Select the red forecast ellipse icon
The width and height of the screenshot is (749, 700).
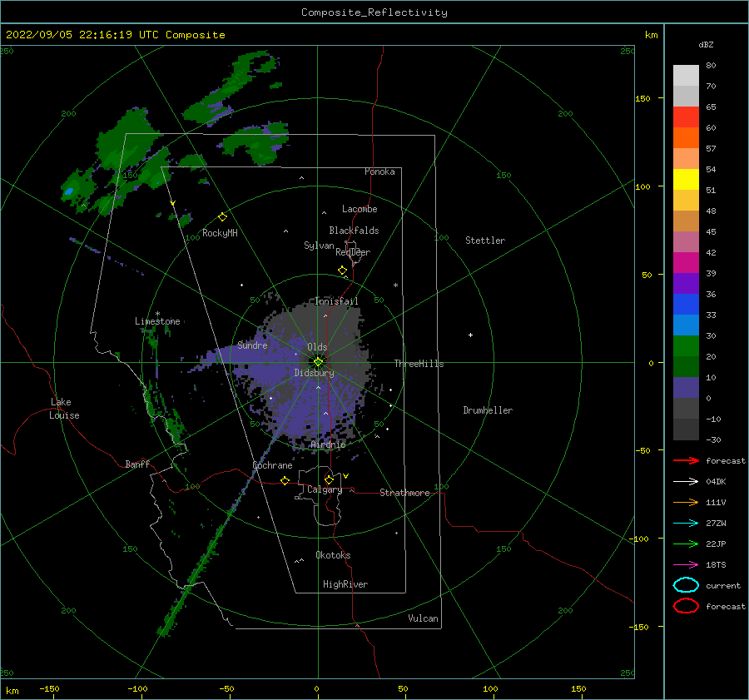[686, 606]
